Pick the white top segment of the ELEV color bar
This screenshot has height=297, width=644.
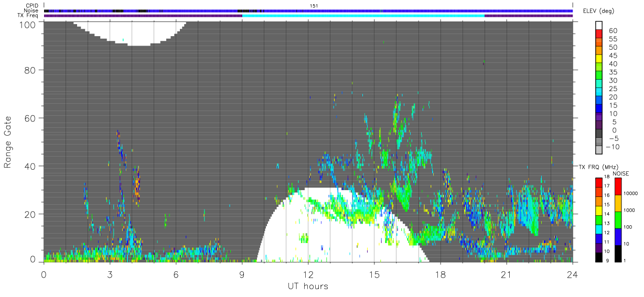[x=599, y=25]
